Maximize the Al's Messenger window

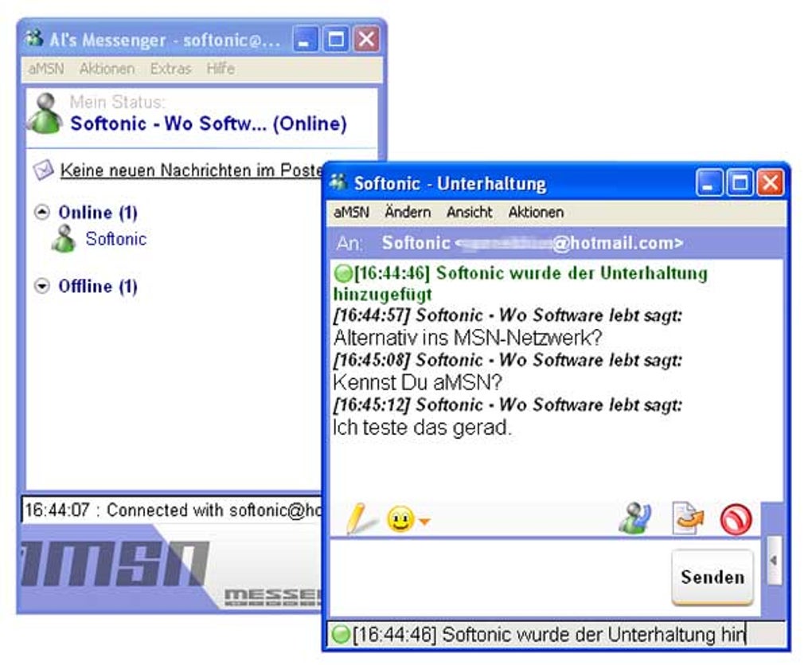point(336,39)
